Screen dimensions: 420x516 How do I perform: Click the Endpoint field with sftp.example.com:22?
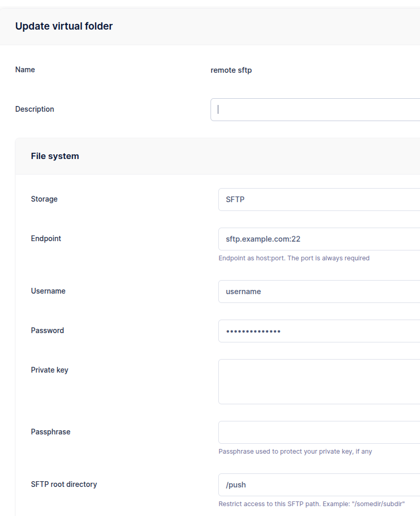tap(319, 239)
